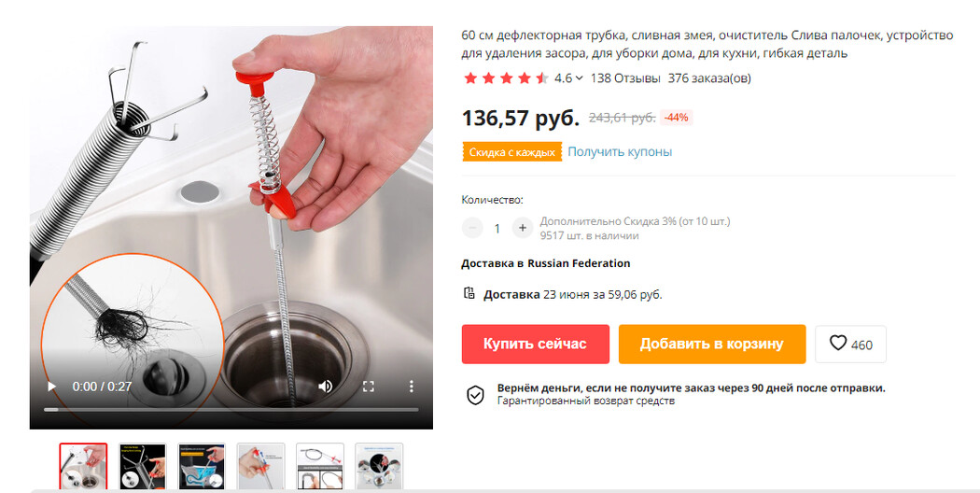
Task: Click the Добавить в корзину button
Action: coord(712,345)
